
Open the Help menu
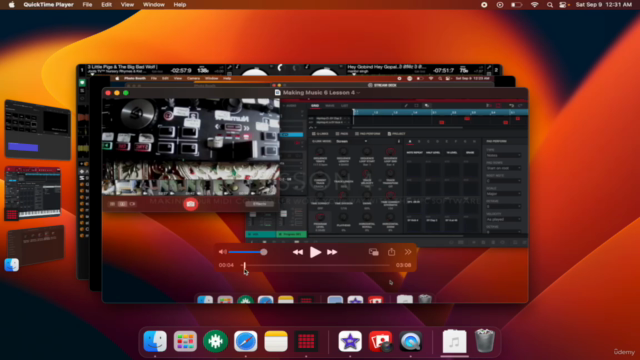180,4
